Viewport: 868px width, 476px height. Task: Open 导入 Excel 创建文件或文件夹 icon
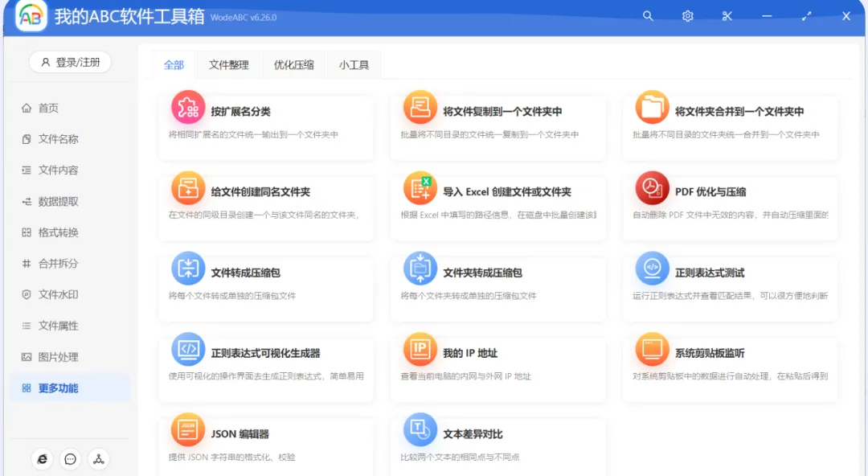420,188
